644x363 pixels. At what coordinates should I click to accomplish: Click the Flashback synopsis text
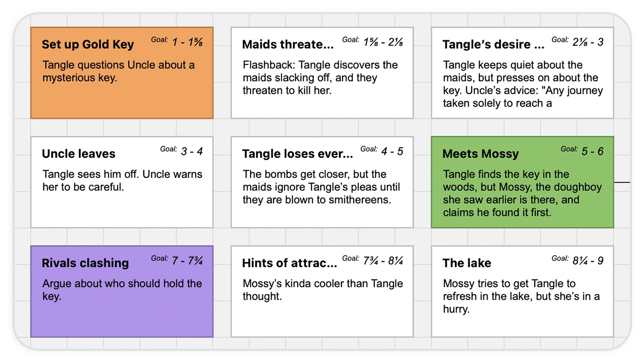[320, 77]
